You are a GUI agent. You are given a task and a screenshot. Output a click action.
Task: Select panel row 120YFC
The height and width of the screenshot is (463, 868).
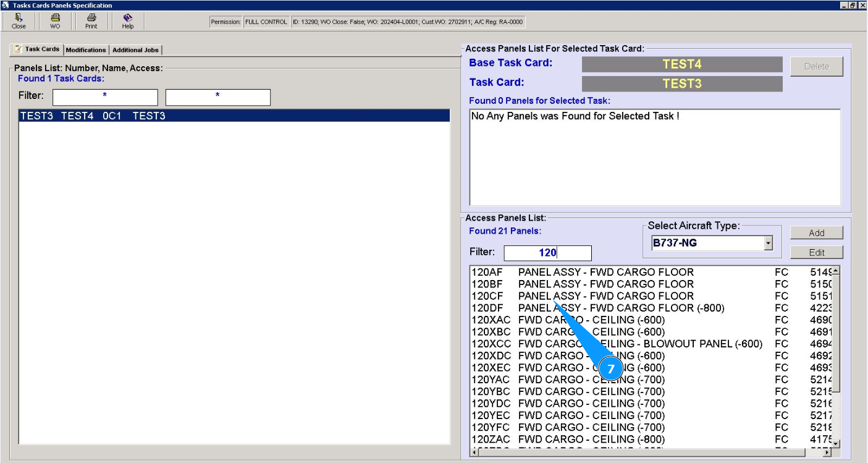(x=651, y=428)
